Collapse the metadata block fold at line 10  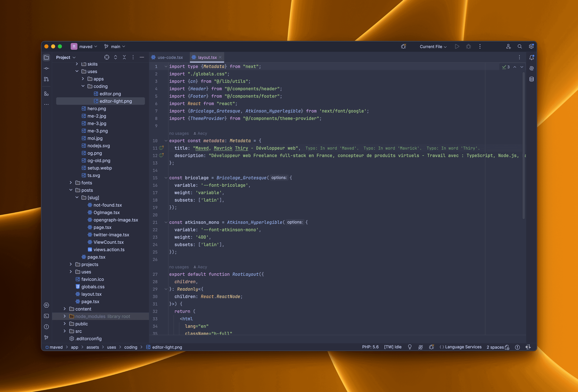point(166,141)
